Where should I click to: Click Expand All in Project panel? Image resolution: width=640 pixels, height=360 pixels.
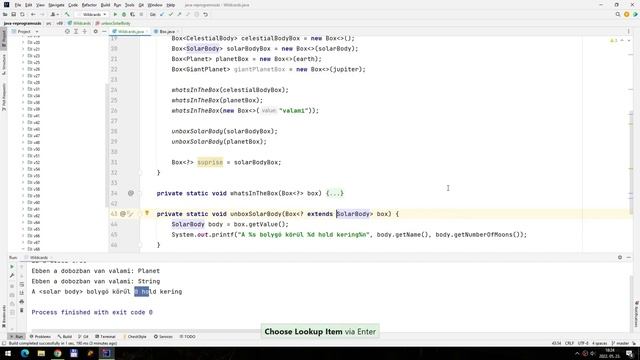(x=76, y=31)
